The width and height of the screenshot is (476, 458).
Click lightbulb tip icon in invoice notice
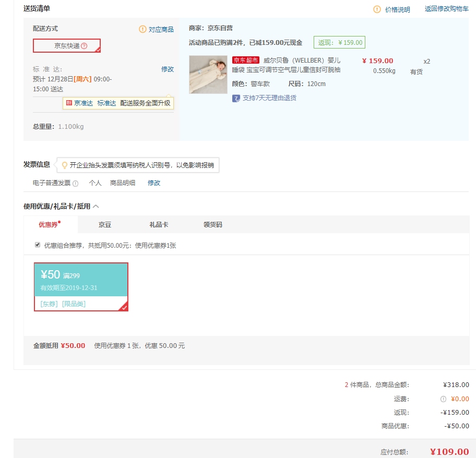coord(64,165)
